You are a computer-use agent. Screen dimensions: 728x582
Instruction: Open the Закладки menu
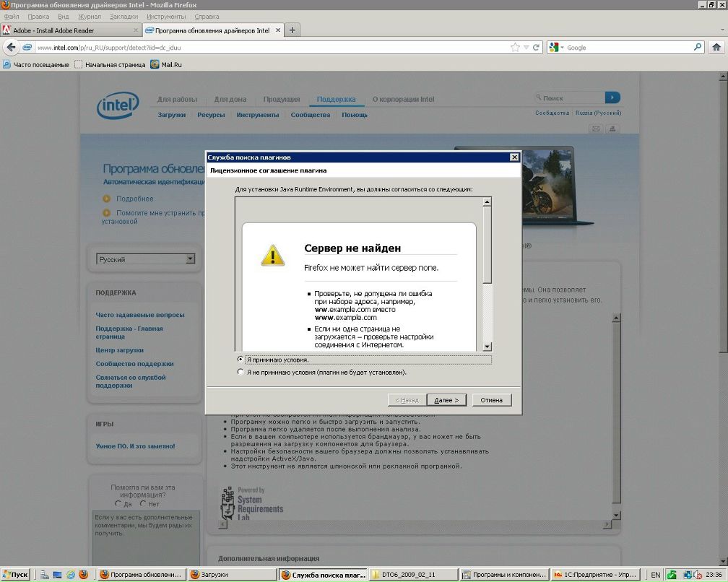(123, 16)
